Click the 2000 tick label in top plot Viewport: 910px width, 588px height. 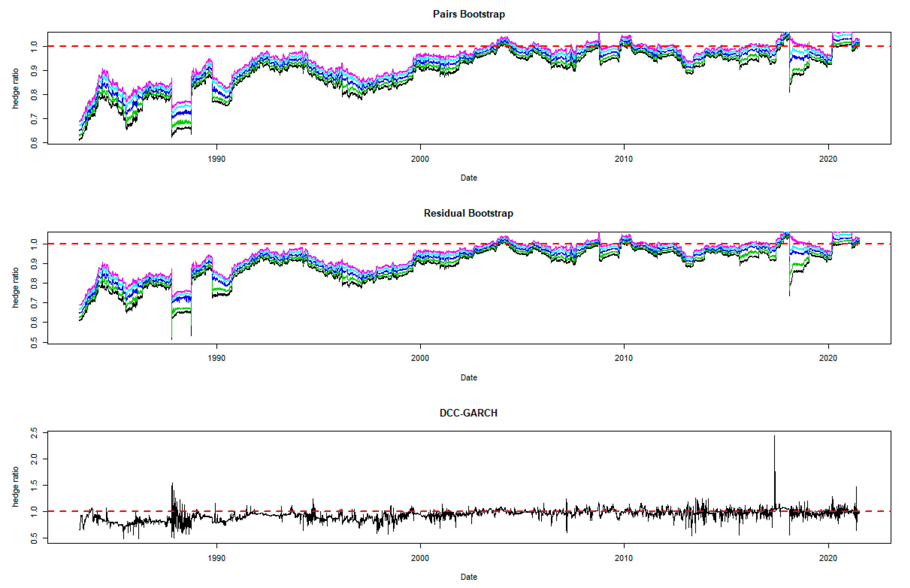(x=420, y=159)
